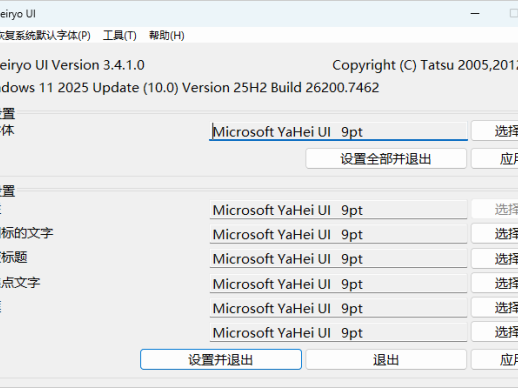Image resolution: width=518 pixels, height=388 pixels.
Task: Click the font field in the 点文字 row
Action: [x=338, y=284]
